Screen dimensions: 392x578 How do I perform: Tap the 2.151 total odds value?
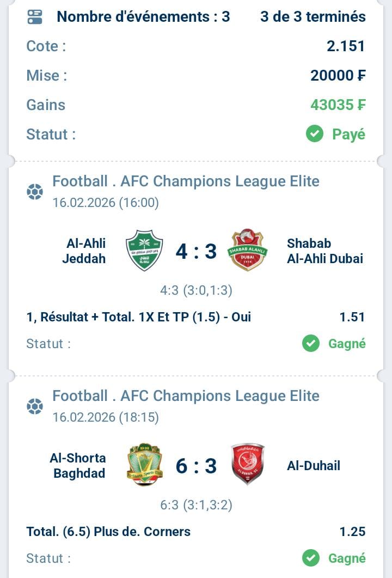[x=346, y=46]
